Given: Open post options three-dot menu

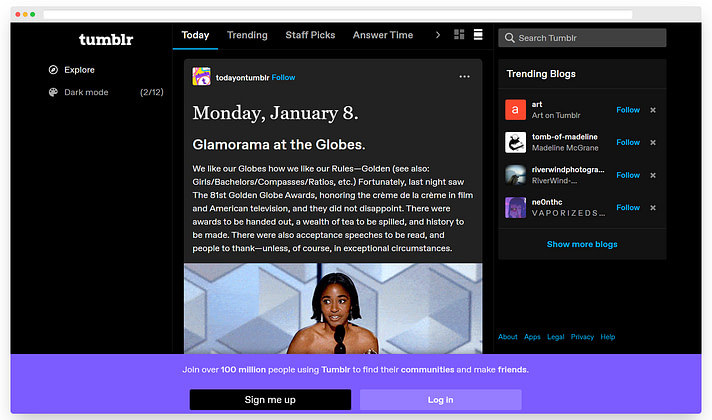Looking at the screenshot, I should coord(464,77).
